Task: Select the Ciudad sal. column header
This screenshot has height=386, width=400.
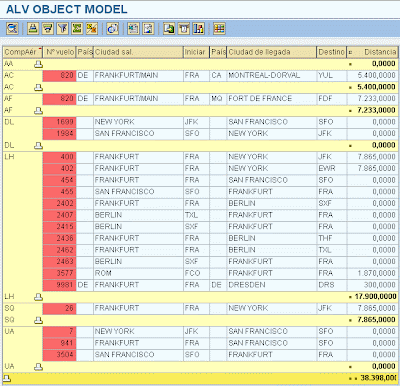Action: point(138,52)
